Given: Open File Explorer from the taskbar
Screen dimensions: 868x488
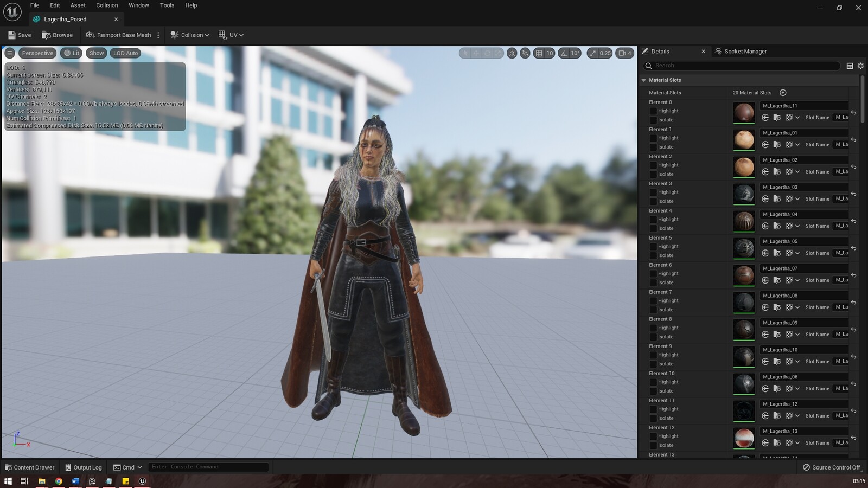Looking at the screenshot, I should tap(42, 481).
